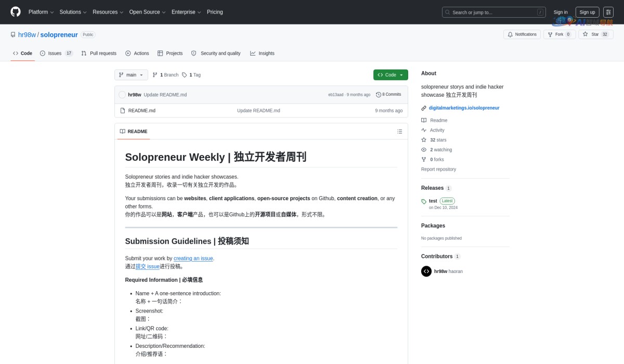This screenshot has height=364, width=624.
Task: Click the Search or jump to field
Action: [493, 12]
